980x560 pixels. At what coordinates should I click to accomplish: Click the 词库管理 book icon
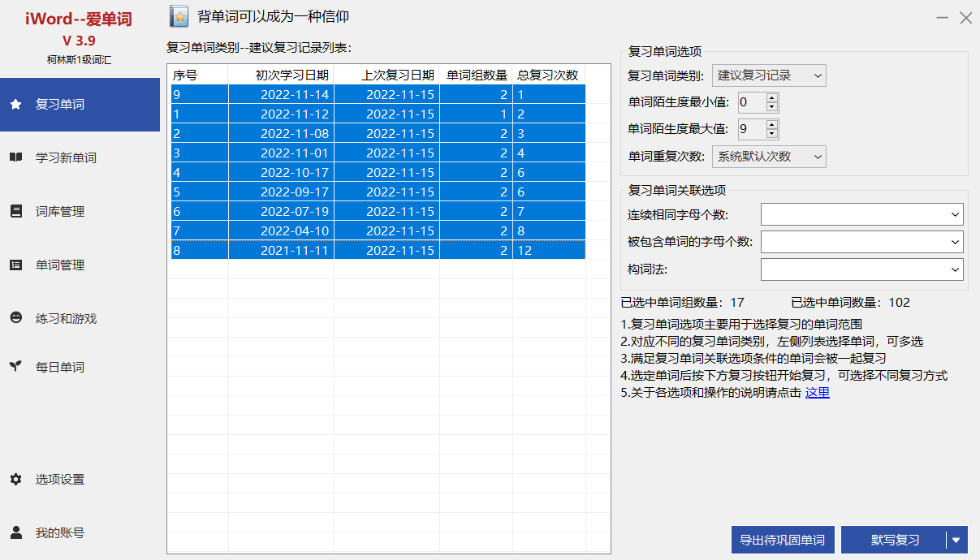click(x=15, y=211)
